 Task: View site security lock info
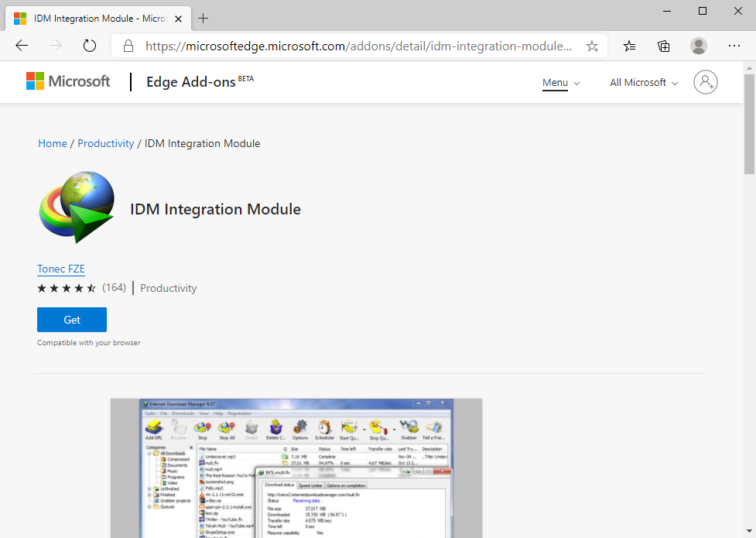[128, 46]
